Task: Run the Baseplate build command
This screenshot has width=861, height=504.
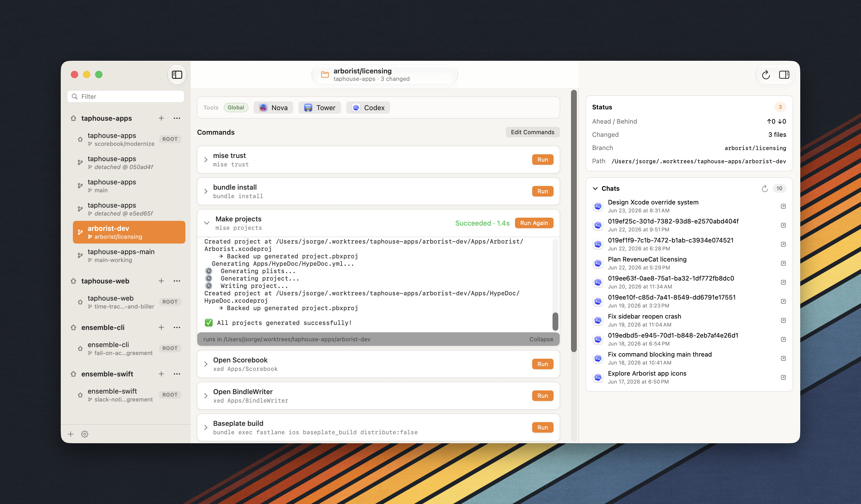Action: [x=542, y=427]
